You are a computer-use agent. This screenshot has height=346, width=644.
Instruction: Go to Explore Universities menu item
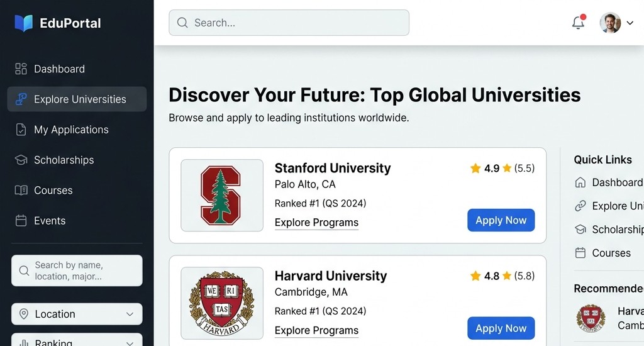(x=77, y=99)
